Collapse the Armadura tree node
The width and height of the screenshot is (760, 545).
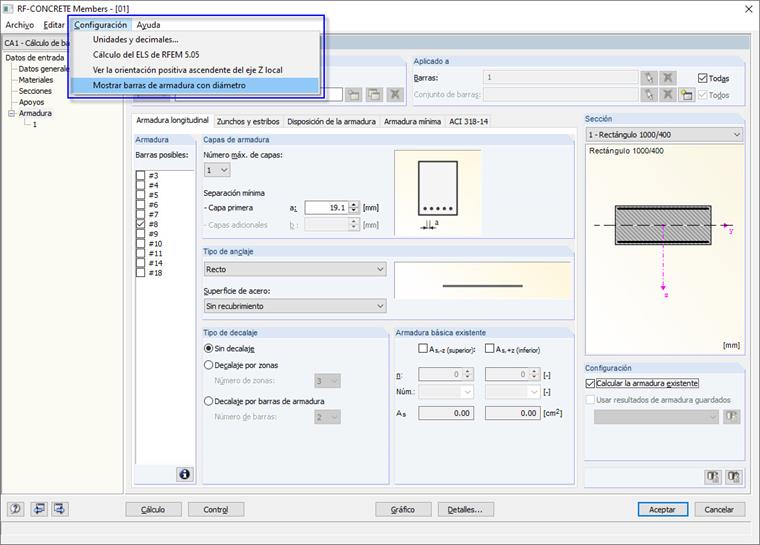click(12, 113)
